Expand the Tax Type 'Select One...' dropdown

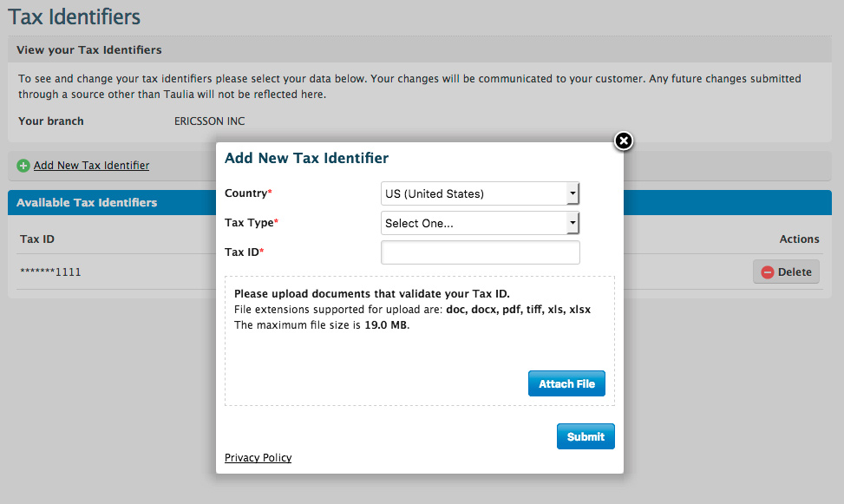(x=481, y=223)
